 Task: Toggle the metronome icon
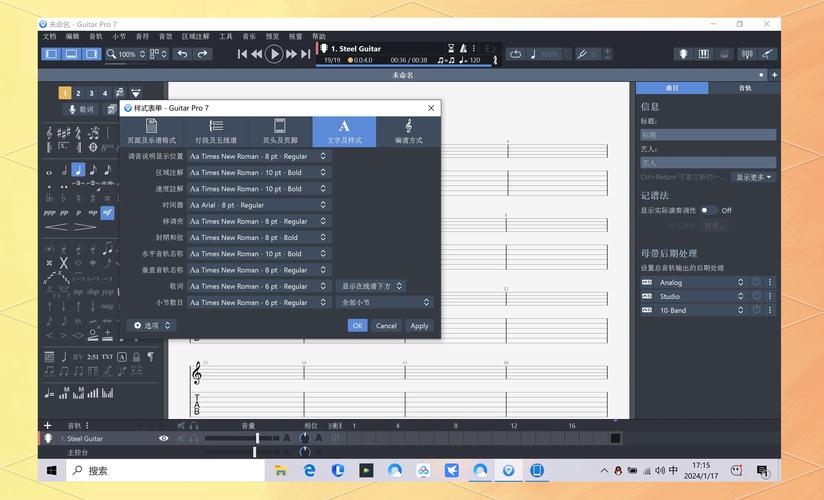click(463, 48)
